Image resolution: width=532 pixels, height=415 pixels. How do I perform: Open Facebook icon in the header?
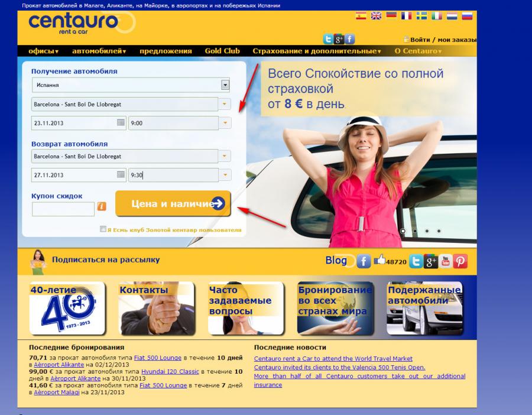tap(350, 39)
